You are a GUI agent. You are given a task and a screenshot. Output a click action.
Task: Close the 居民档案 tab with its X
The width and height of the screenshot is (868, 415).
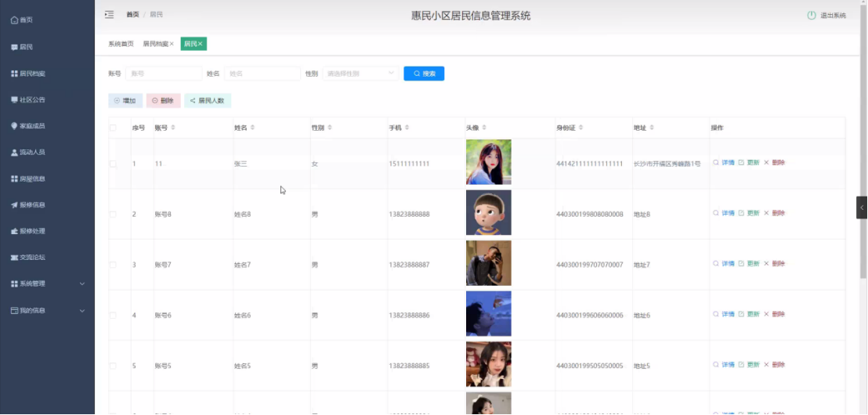pyautogui.click(x=172, y=44)
